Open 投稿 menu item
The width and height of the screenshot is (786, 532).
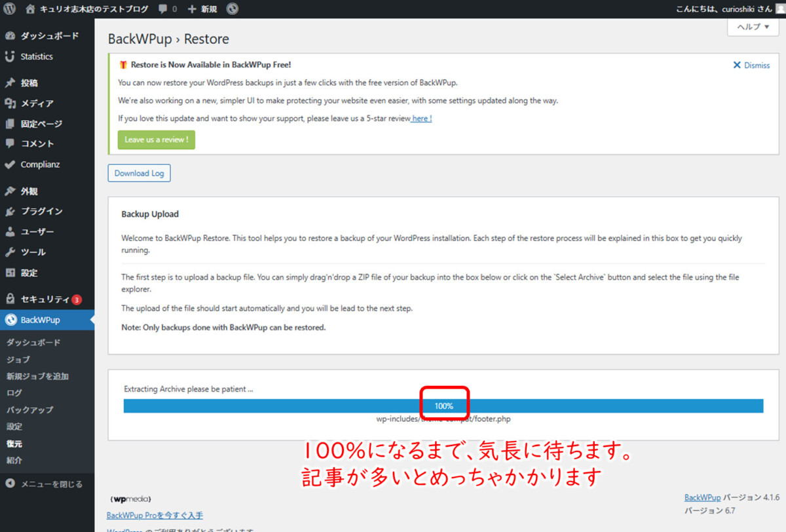[47, 83]
